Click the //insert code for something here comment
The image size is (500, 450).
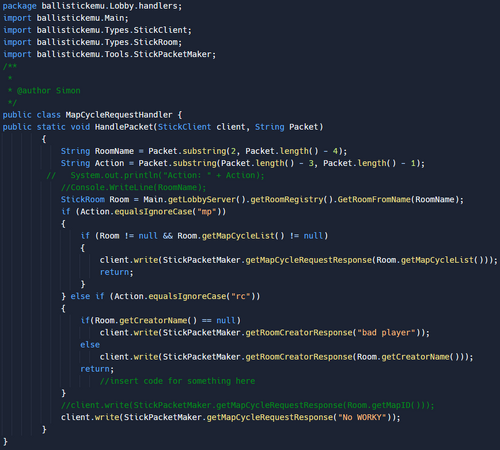[177, 381]
